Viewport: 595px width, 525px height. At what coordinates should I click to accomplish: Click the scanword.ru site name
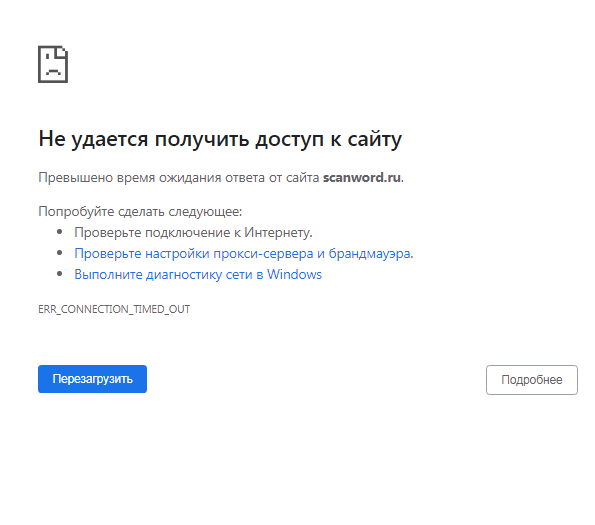pos(362,178)
